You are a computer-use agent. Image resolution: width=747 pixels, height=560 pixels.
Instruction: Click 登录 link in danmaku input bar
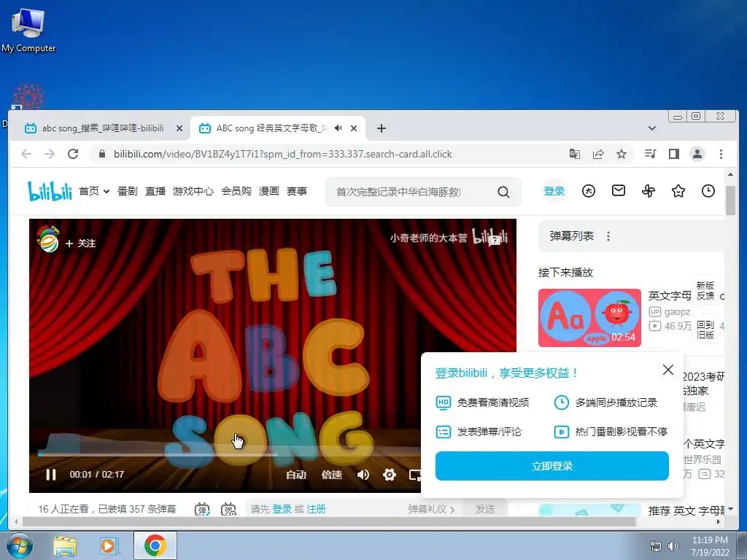click(282, 509)
